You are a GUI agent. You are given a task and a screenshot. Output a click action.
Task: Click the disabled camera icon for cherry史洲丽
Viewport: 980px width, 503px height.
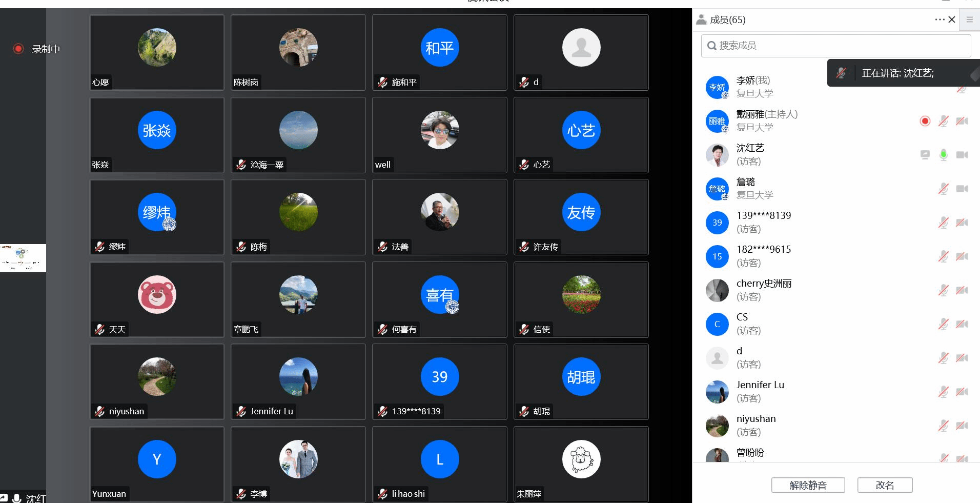click(962, 290)
